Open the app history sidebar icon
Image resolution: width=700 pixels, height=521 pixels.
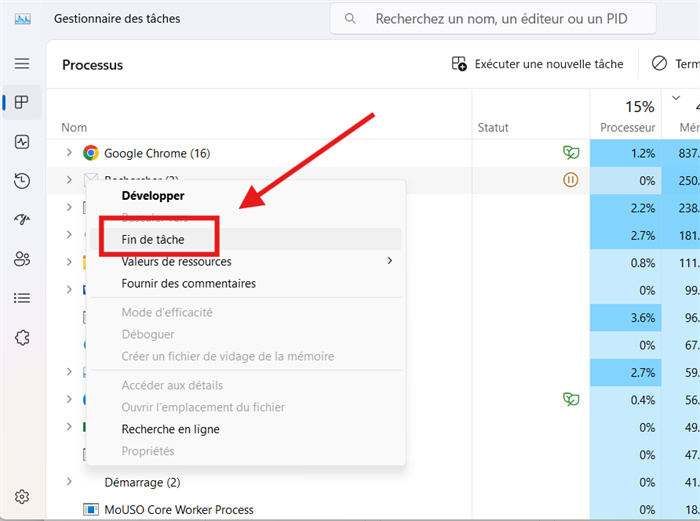22,181
